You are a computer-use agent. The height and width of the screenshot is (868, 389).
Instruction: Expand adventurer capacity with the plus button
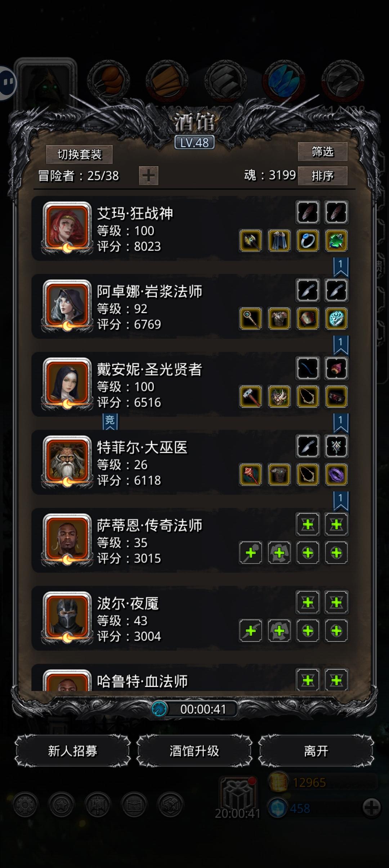148,176
